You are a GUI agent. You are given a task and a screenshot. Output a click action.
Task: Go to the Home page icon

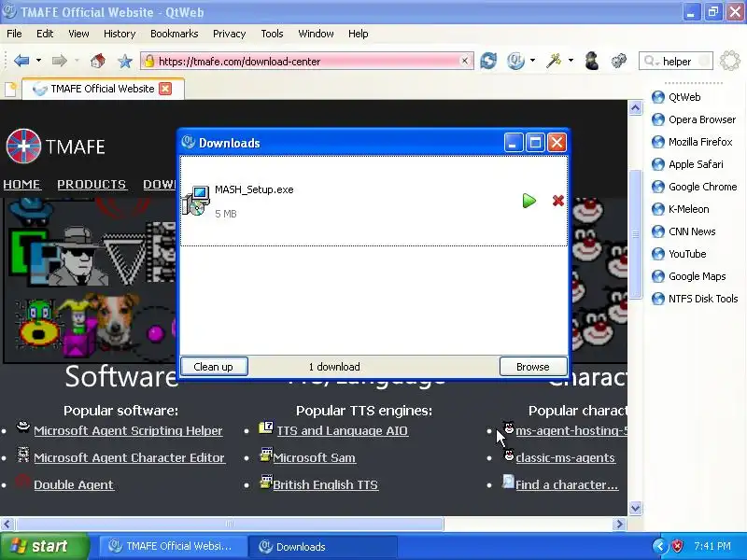coord(98,61)
